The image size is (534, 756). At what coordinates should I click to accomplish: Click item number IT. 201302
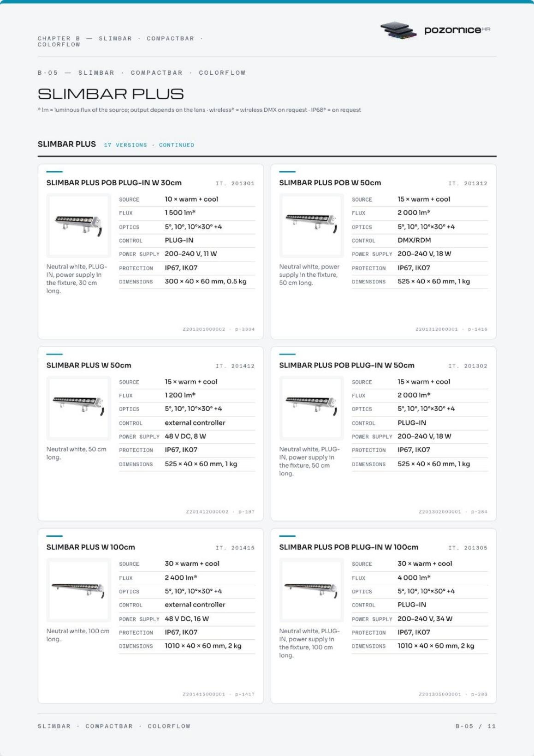pyautogui.click(x=468, y=366)
